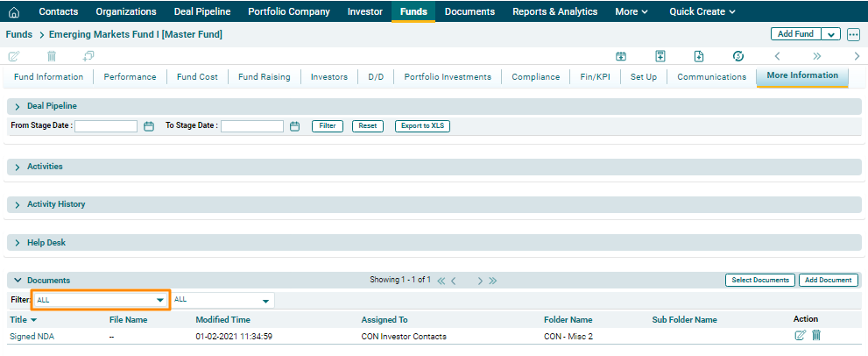The width and height of the screenshot is (868, 356).
Task: Delete the Signed NDA document
Action: point(816,336)
